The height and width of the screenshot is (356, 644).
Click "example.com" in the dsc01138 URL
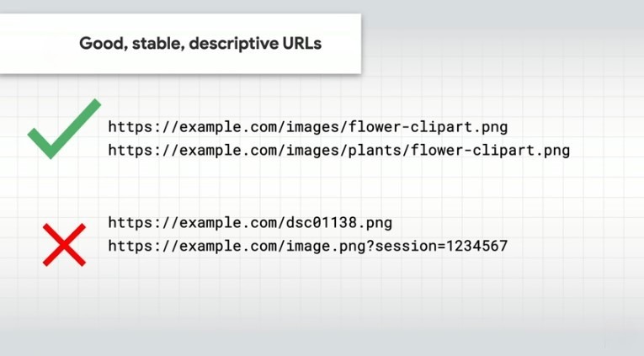[229, 223]
